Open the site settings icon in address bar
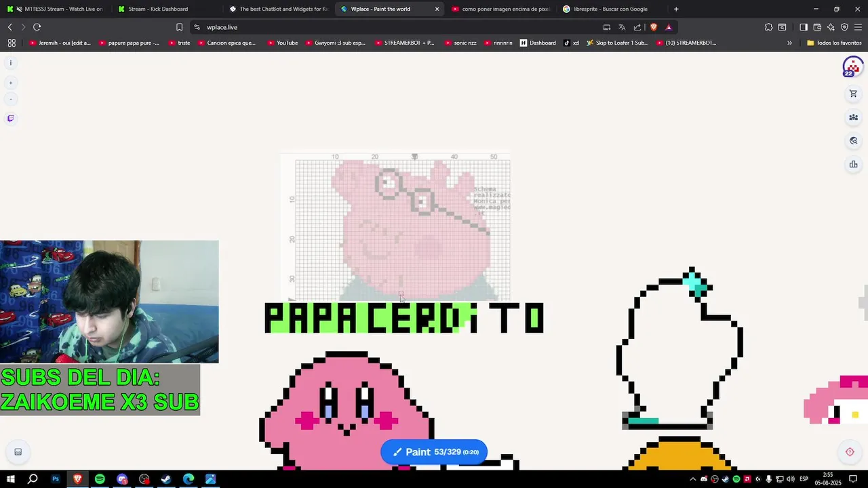Viewport: 868px width, 488px height. 197,27
